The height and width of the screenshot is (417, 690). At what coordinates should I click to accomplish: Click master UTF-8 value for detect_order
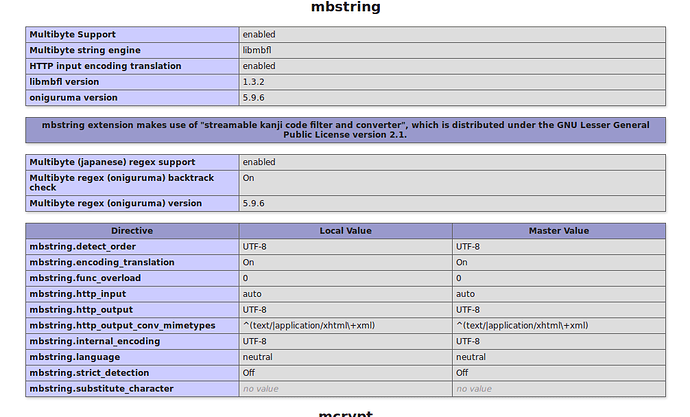[559, 246]
